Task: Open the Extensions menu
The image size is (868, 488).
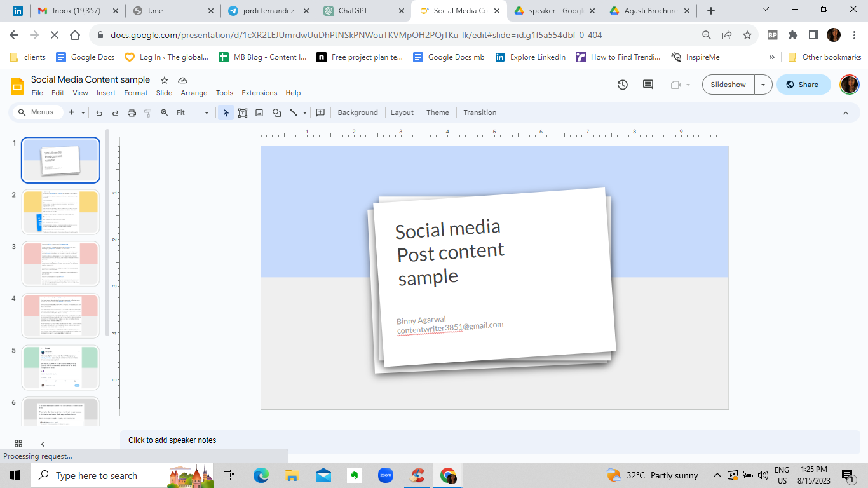Action: tap(259, 93)
